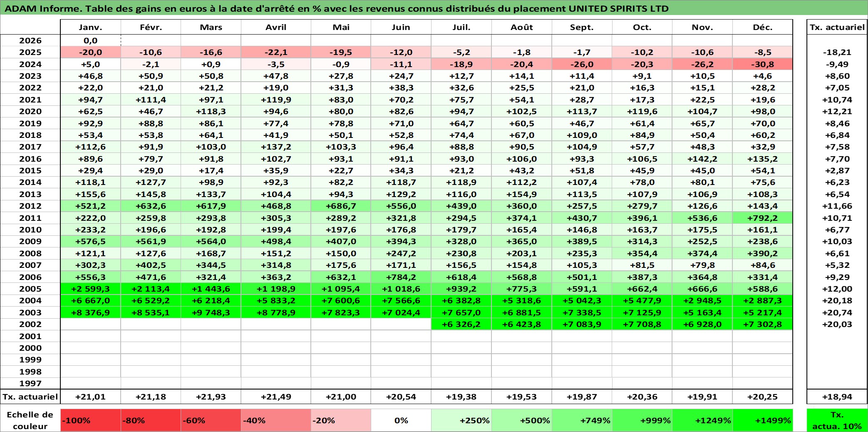Screen dimensions: 868x432
Task: Click the +686,7 cell in 2012
Action: click(x=341, y=206)
